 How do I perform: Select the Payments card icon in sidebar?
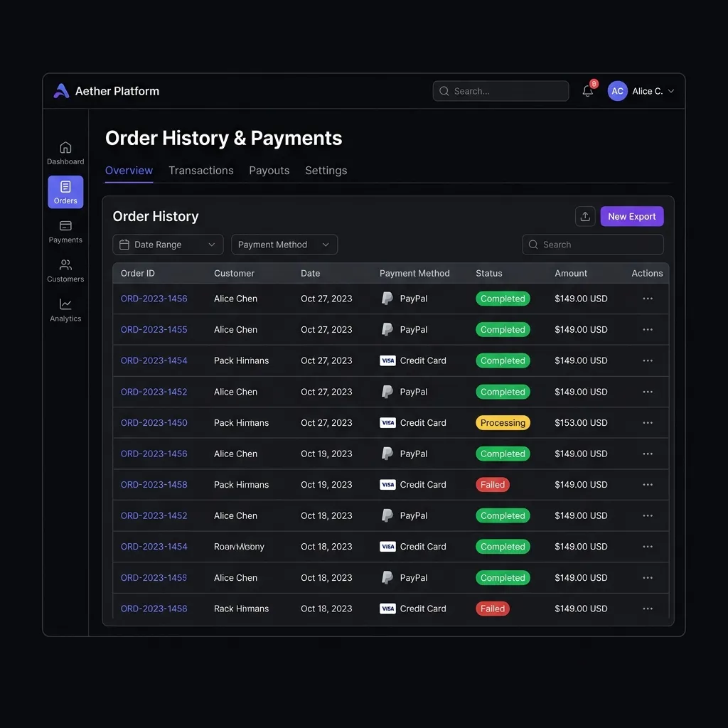click(x=65, y=226)
